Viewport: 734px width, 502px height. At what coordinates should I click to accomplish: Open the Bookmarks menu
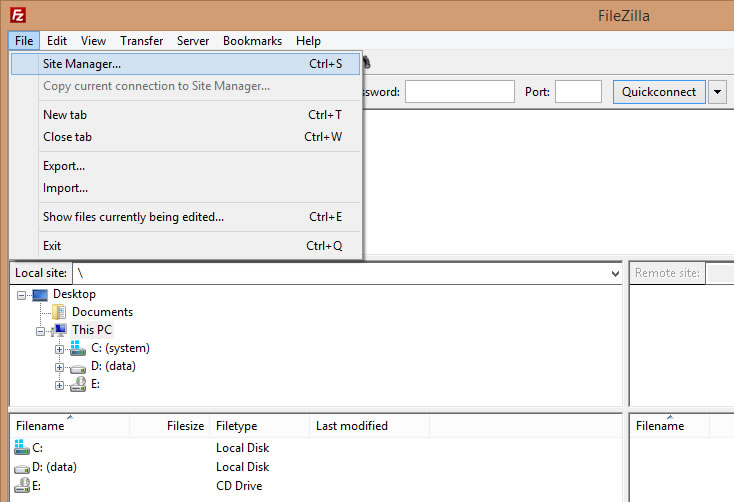252,41
